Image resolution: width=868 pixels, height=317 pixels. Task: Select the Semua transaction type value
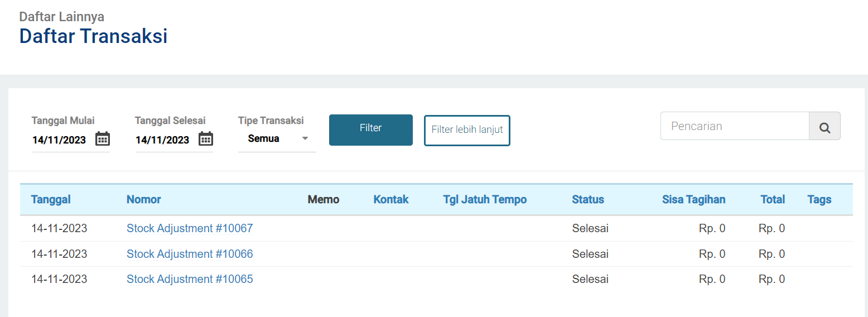point(264,138)
